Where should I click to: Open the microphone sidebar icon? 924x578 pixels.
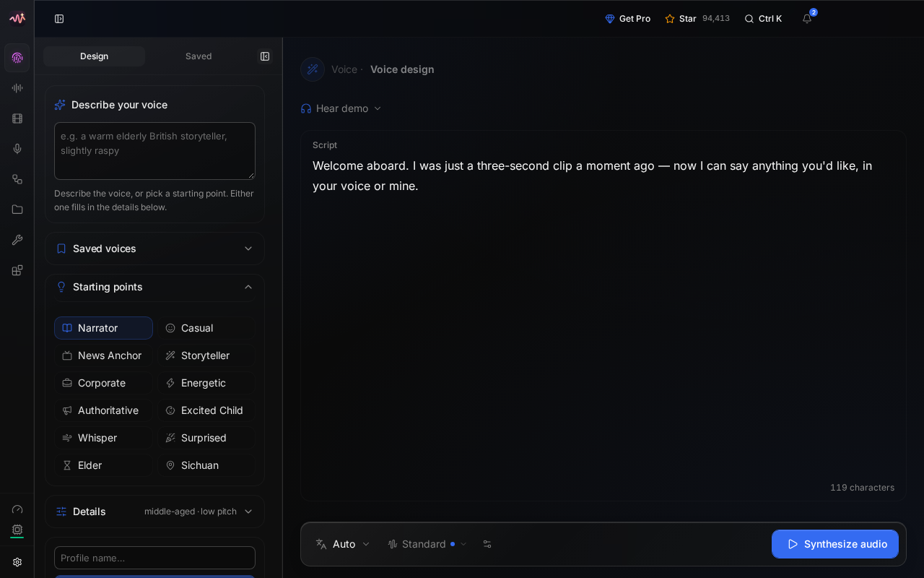pyautogui.click(x=17, y=149)
